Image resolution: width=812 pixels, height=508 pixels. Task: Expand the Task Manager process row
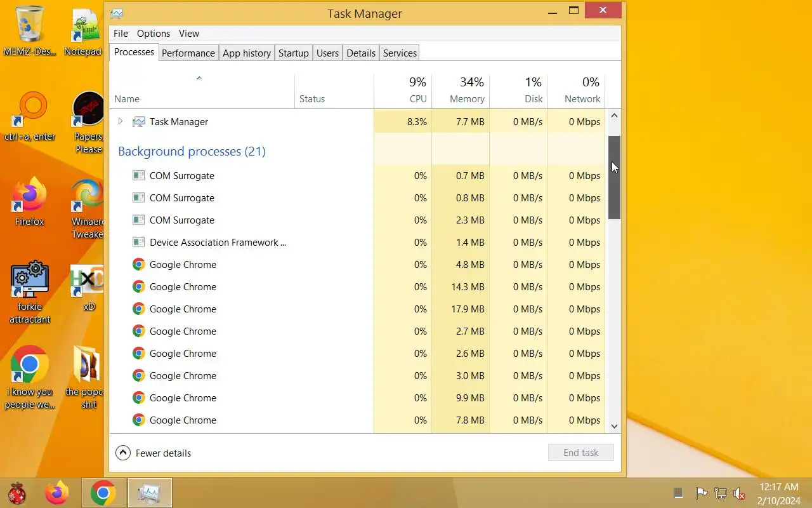121,121
